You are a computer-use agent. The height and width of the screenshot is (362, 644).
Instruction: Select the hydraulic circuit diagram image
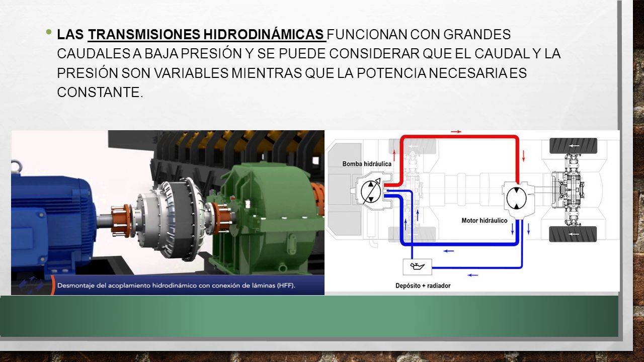point(472,211)
